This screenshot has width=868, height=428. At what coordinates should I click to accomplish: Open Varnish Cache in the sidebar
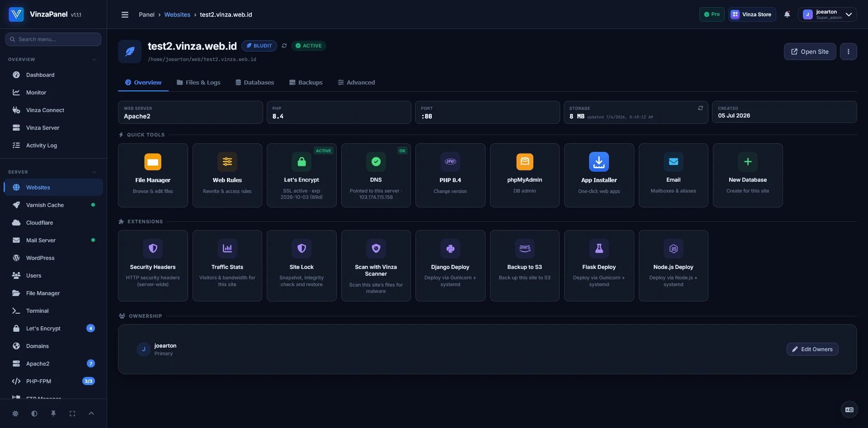click(53, 205)
